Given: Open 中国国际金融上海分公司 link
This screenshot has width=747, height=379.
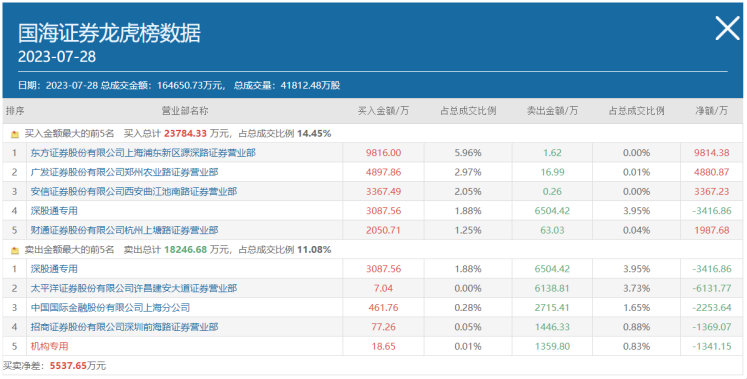Looking at the screenshot, I should pos(110,308).
